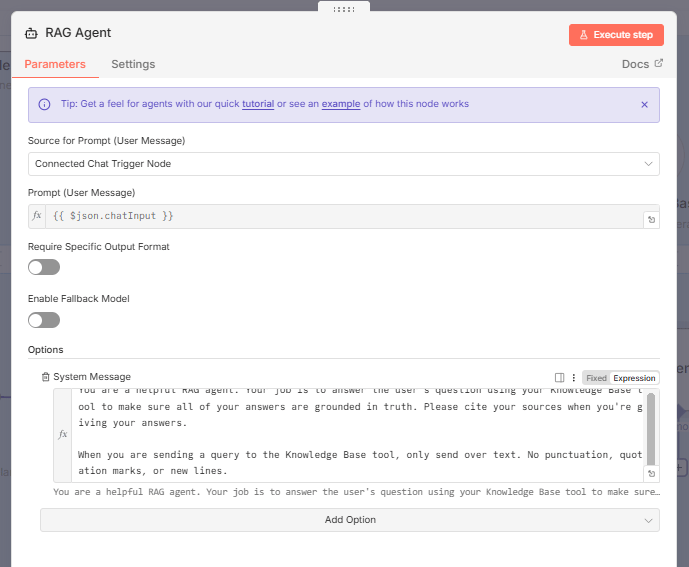Open the Docs link
This screenshot has width=689, height=567.
[635, 64]
